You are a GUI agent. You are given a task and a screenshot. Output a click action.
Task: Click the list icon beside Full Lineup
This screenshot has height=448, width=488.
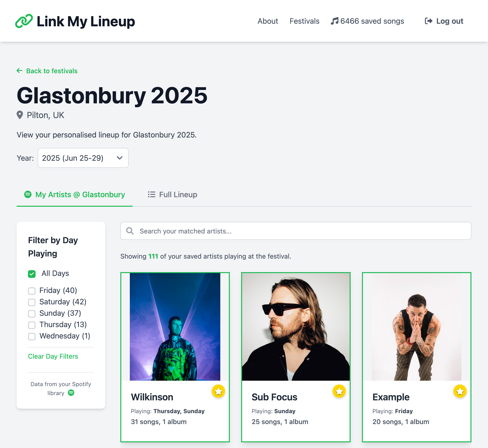tap(152, 194)
